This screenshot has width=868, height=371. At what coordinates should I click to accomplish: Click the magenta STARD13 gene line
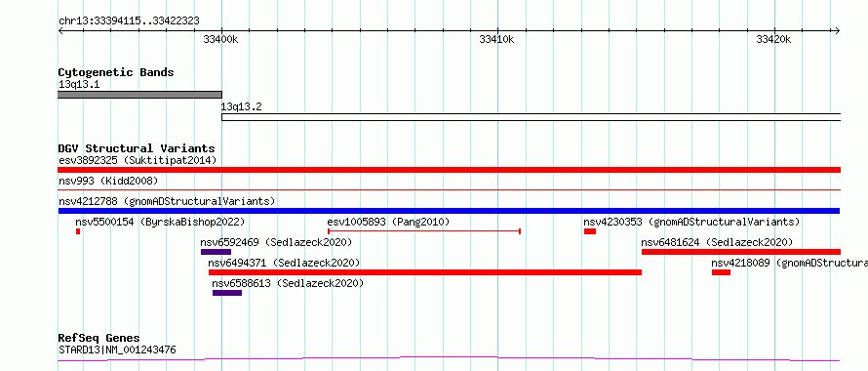[x=450, y=359]
